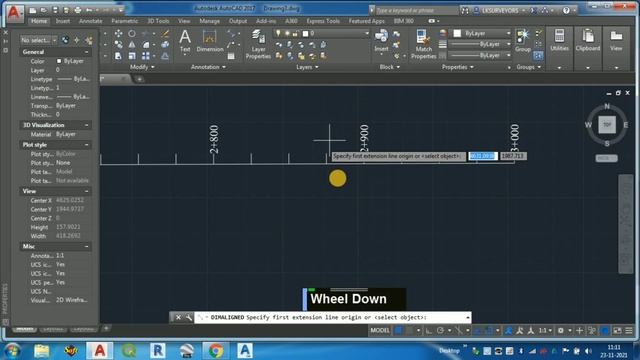Toggle Ortho mode in status bar
Screen dimensions: 640x360
tap(429, 330)
